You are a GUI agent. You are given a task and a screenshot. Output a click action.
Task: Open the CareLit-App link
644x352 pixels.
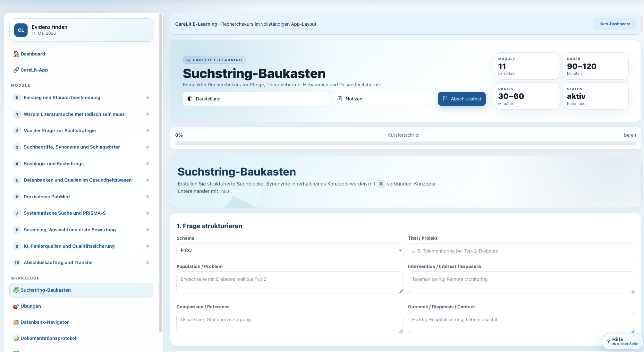click(x=81, y=70)
